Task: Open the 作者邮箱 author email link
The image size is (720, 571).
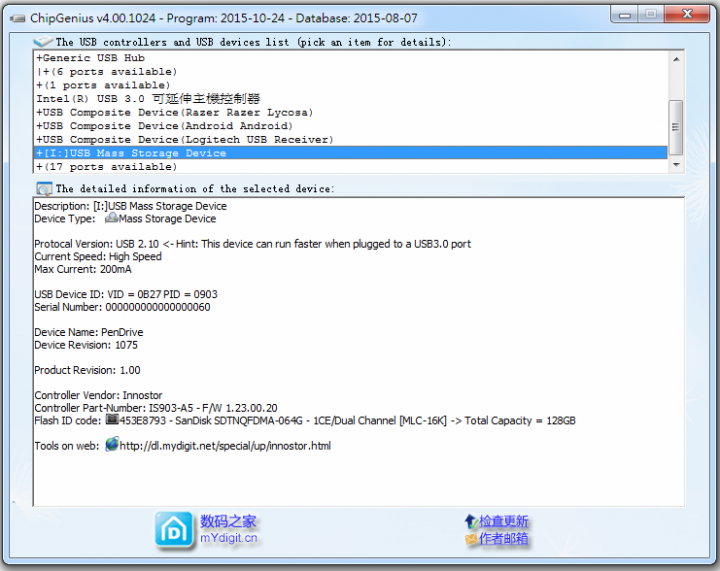Action: pyautogui.click(x=504, y=538)
